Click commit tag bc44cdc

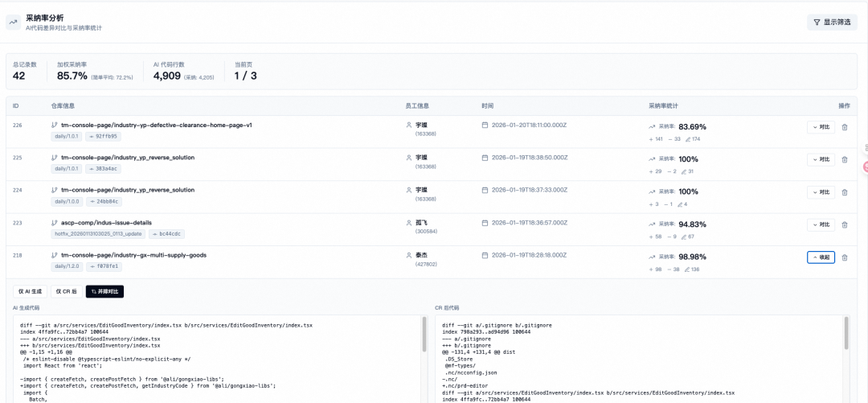pyautogui.click(x=166, y=234)
